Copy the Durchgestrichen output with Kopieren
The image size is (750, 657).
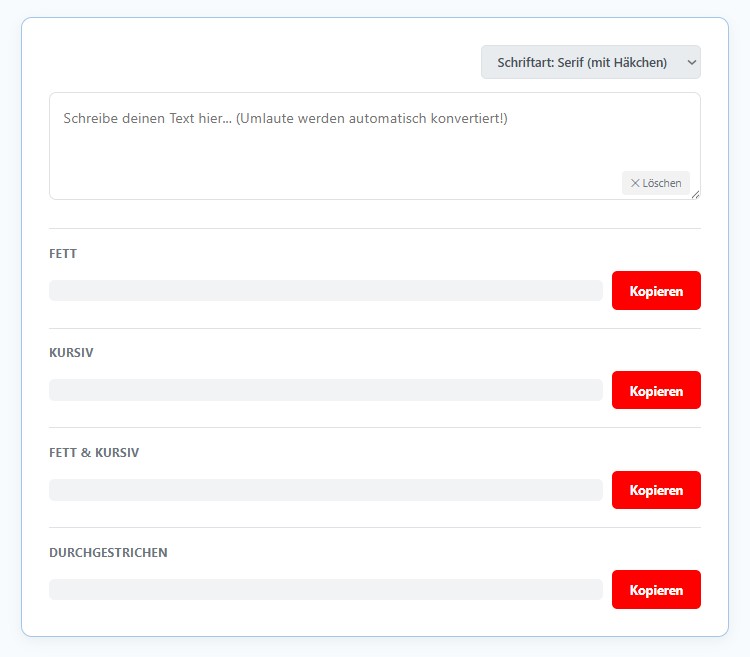coord(656,590)
